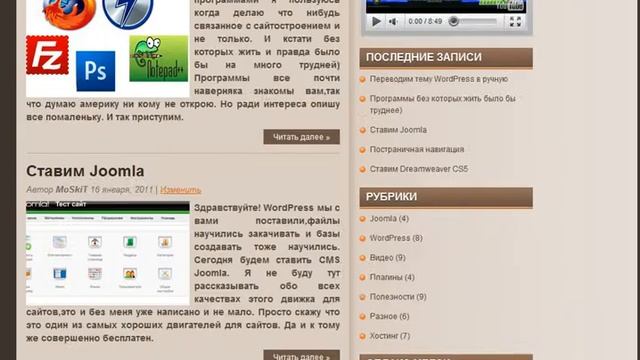Open the 'Видео (9)' category
The height and width of the screenshot is (360, 640).
[x=387, y=258]
